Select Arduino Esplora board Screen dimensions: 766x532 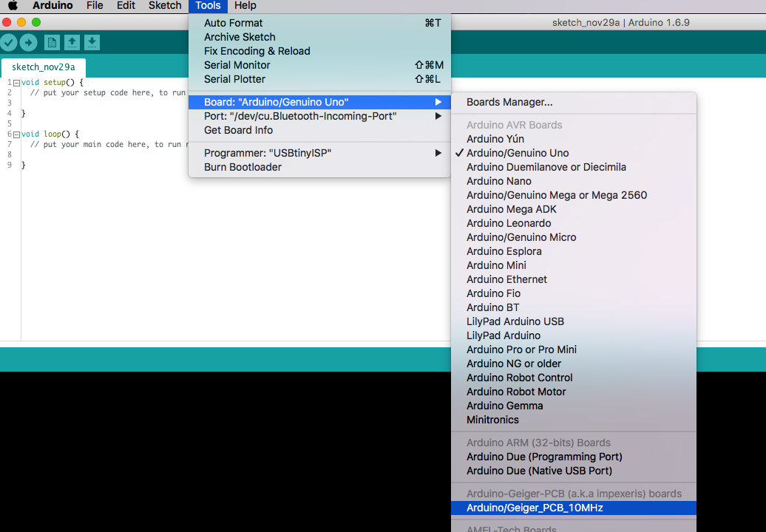tap(574, 251)
